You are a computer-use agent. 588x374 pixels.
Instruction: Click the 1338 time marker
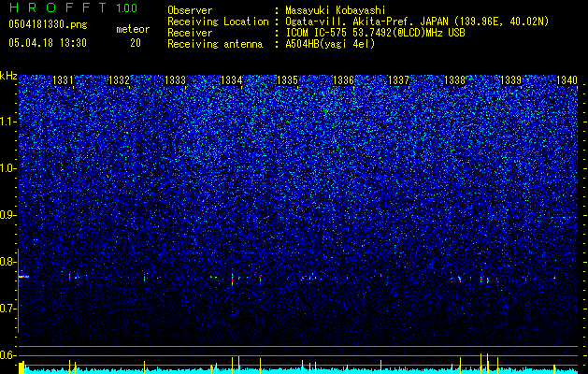(x=454, y=80)
